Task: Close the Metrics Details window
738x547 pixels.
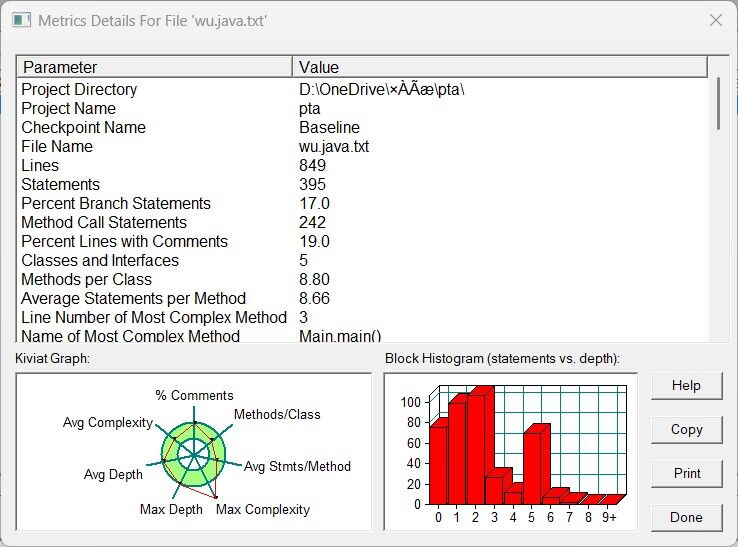Action: coord(715,20)
